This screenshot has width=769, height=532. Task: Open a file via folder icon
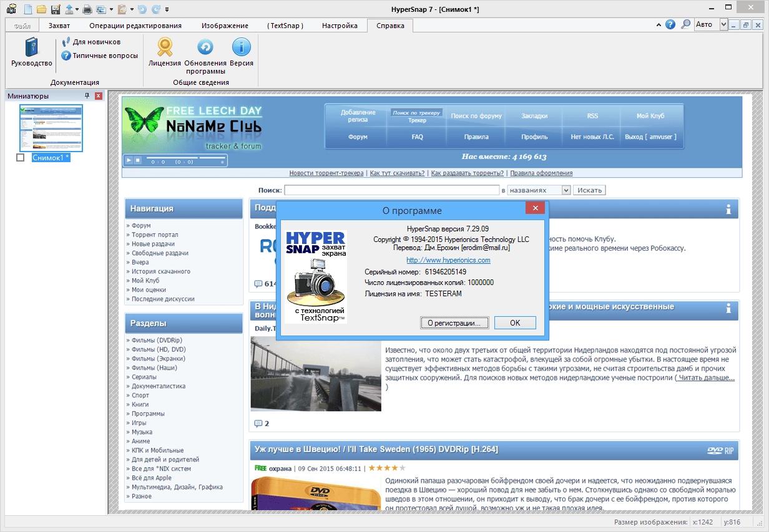tap(41, 9)
